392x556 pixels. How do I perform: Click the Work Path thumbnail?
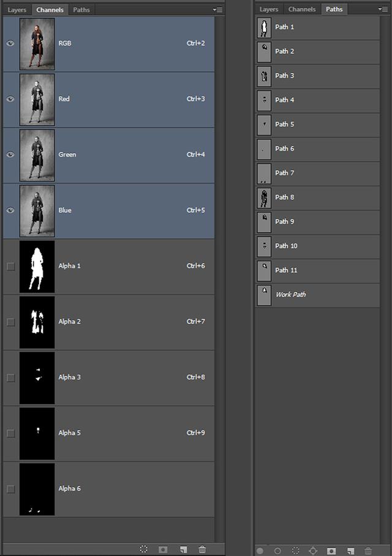(264, 295)
